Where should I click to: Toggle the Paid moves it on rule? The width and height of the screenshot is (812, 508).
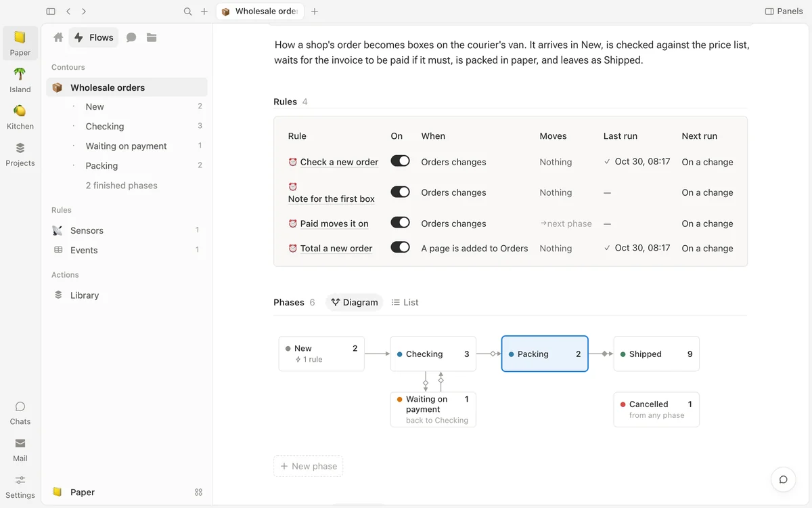click(x=401, y=223)
